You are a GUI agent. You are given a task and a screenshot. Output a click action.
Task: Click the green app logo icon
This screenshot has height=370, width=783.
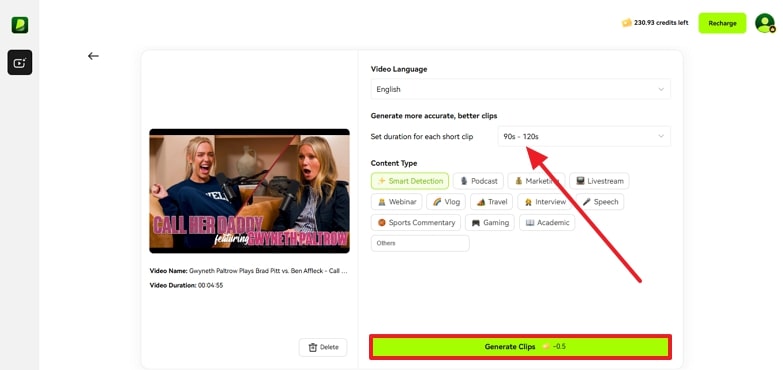pos(20,24)
